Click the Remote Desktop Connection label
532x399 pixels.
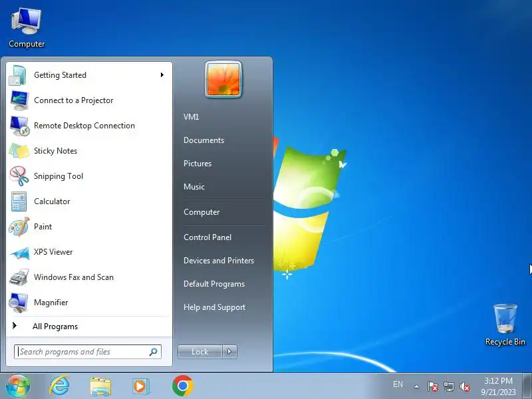click(84, 126)
